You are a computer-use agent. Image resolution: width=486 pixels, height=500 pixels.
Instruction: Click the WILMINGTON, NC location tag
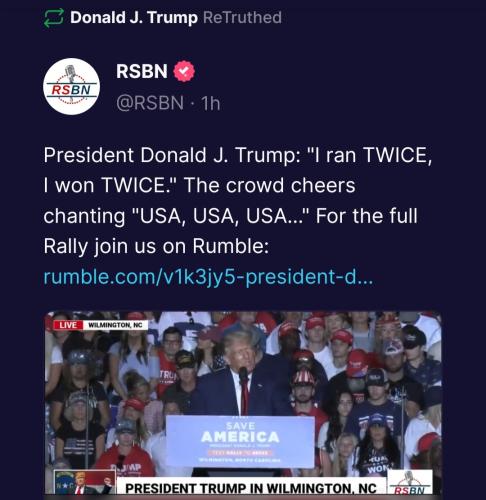point(115,325)
